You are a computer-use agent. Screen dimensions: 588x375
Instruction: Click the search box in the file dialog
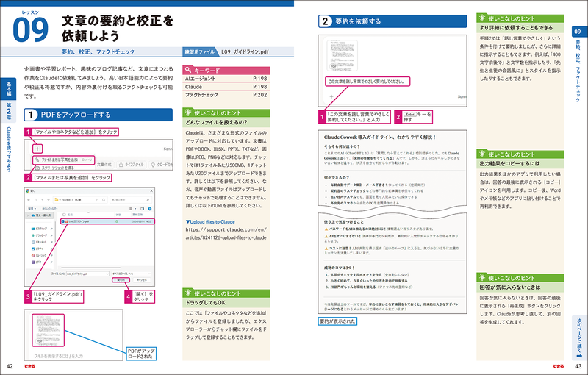132,200
